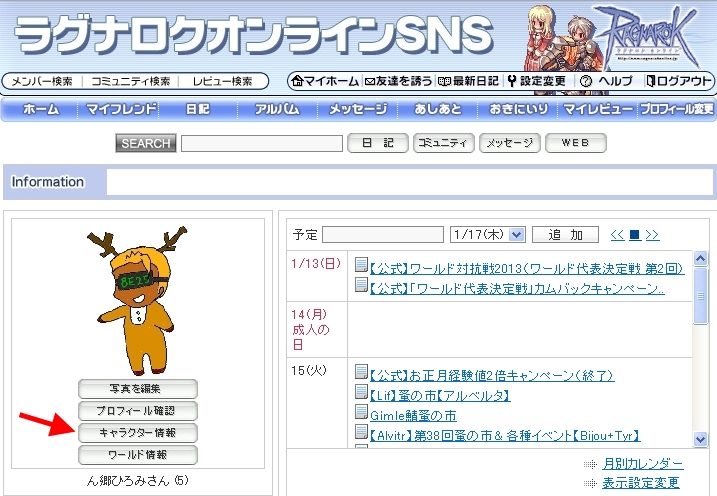Open ヘルプ help page

[615, 81]
